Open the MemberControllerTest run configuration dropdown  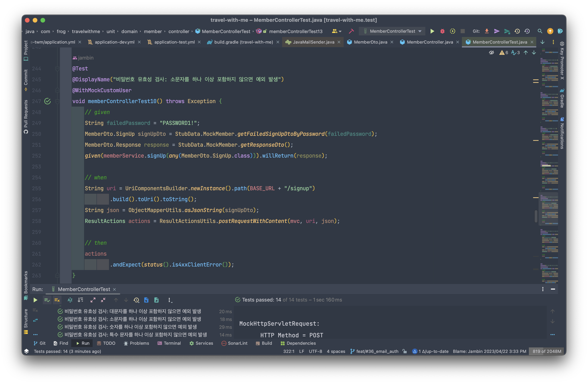[x=393, y=31]
